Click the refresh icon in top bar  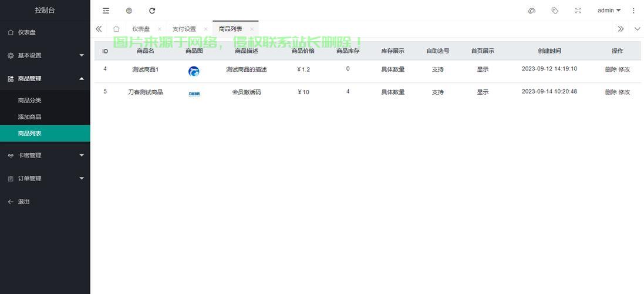coord(152,11)
